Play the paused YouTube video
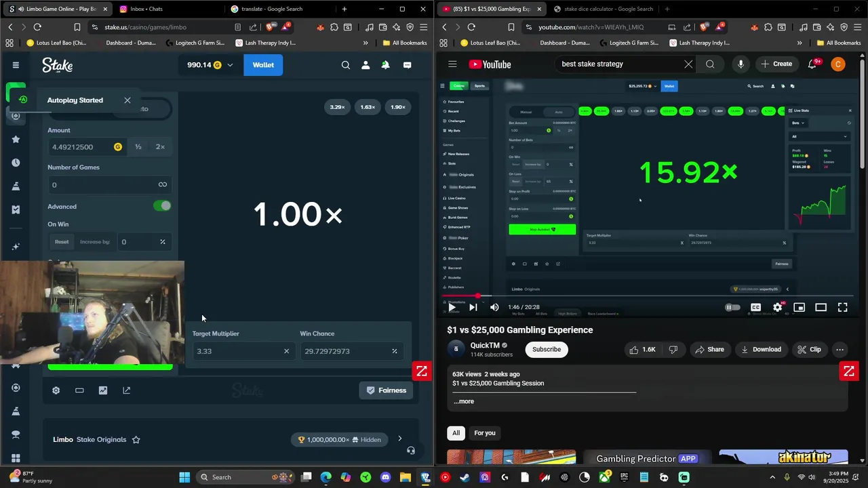Screen dimensions: 868x488 [452, 308]
